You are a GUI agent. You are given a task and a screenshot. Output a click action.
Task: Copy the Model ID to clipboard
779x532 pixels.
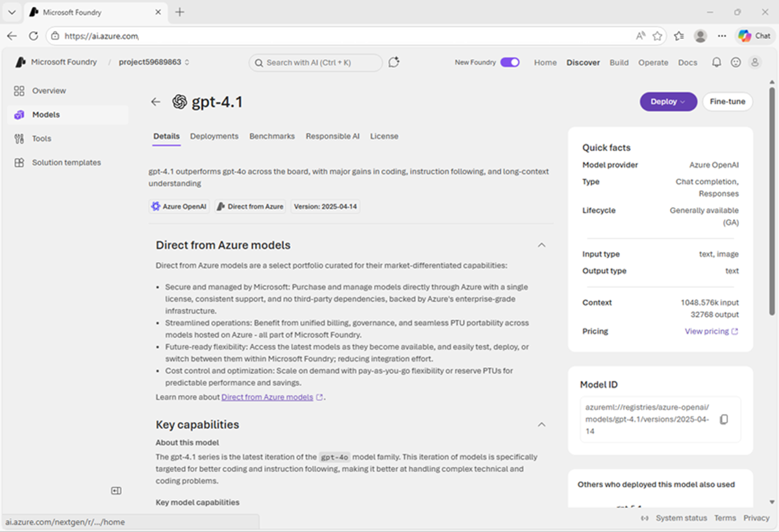(x=724, y=420)
